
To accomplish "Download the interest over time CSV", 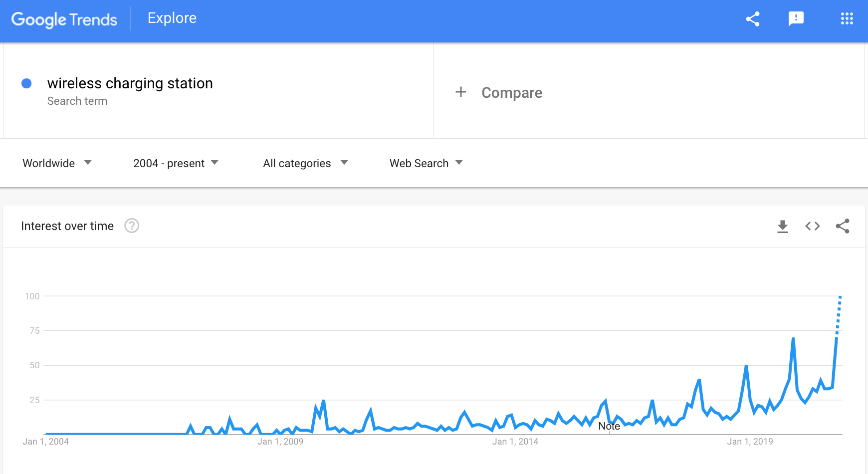I will 783,227.
